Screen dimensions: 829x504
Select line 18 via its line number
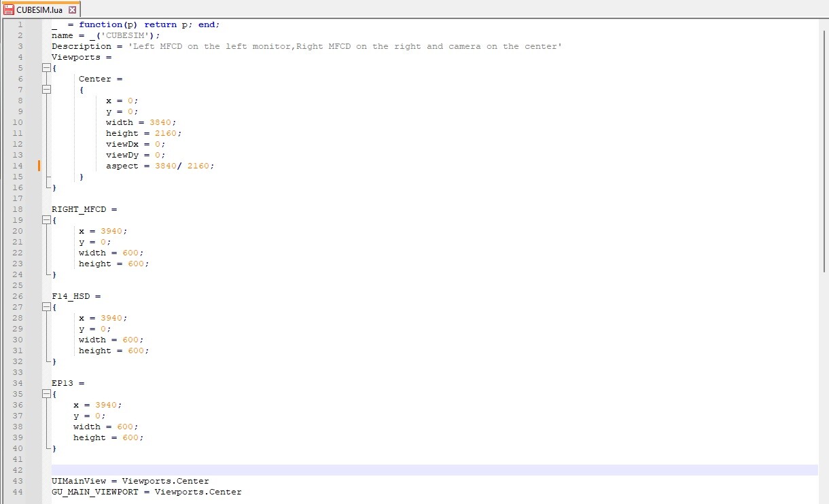[18, 209]
